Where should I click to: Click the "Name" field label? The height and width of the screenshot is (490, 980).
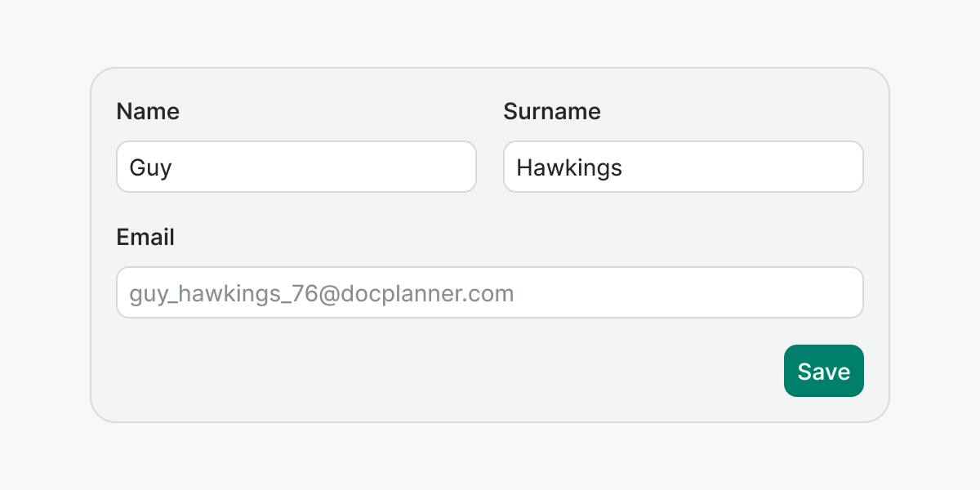point(148,112)
